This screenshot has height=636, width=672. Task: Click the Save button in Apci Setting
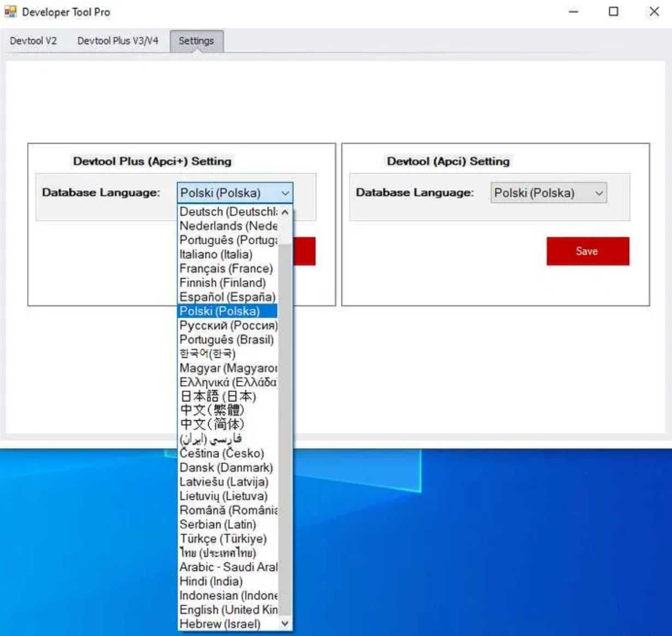point(587,251)
